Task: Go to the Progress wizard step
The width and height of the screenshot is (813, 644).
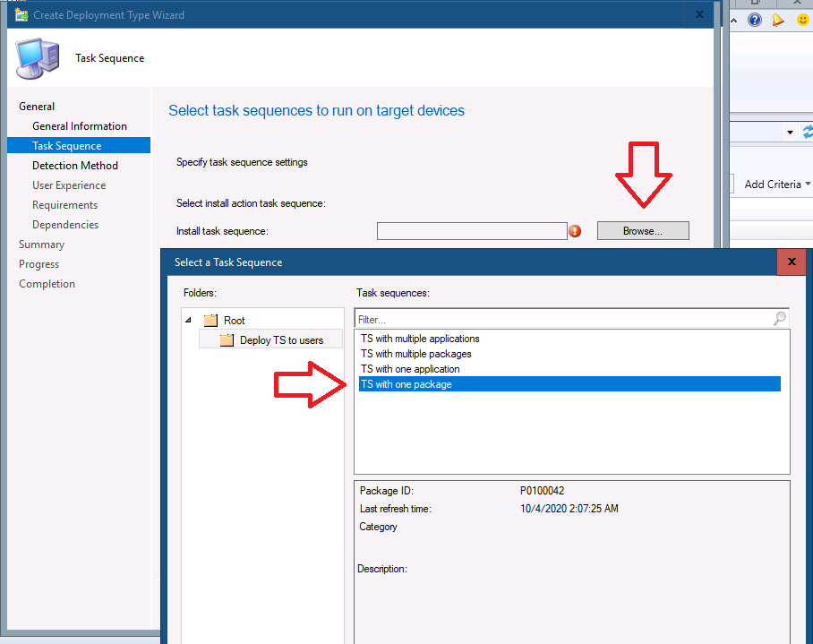Action: 39,264
